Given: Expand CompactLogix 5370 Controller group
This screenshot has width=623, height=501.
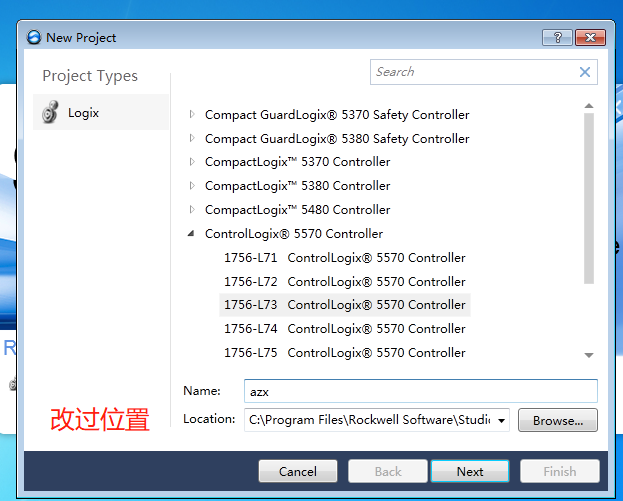Looking at the screenshot, I should (x=192, y=162).
